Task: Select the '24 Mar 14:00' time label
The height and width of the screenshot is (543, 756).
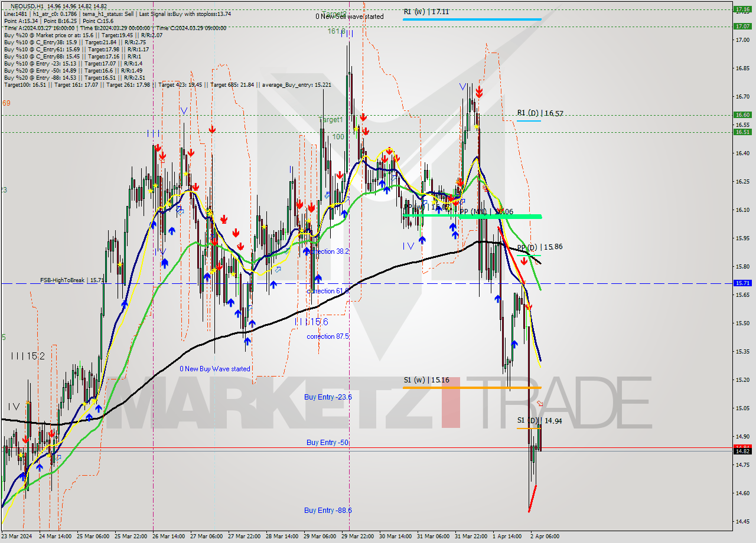Action: (55, 537)
